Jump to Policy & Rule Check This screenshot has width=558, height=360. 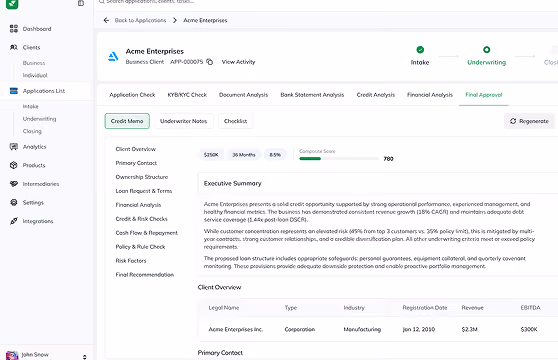point(140,247)
